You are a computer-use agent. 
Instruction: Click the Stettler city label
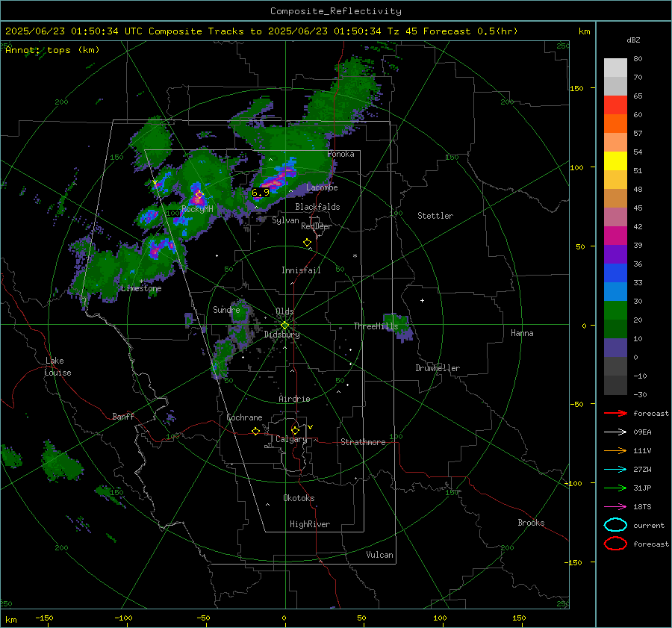(x=435, y=216)
